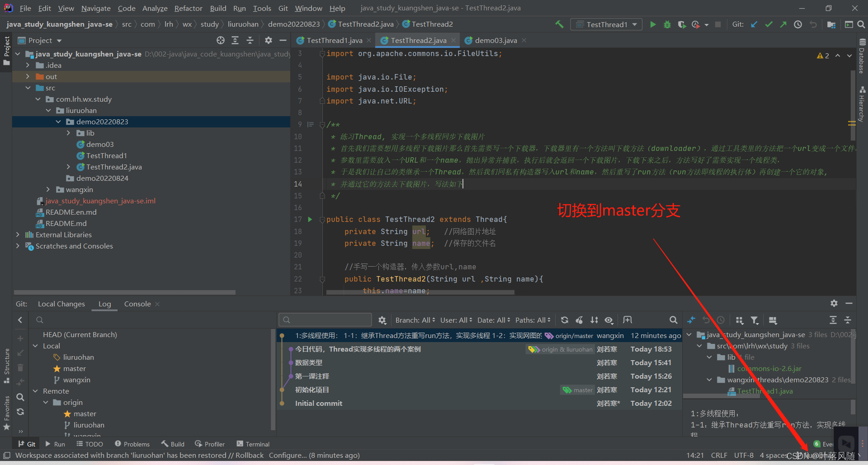Screen dimensions: 868x465
Task: Push commits with the green up-arrow
Action: pyautogui.click(x=783, y=24)
